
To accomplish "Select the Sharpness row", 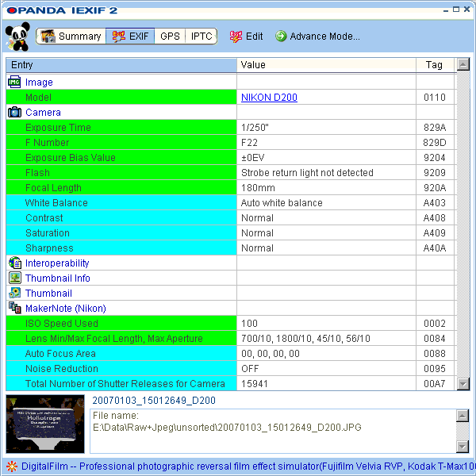I will 231,248.
